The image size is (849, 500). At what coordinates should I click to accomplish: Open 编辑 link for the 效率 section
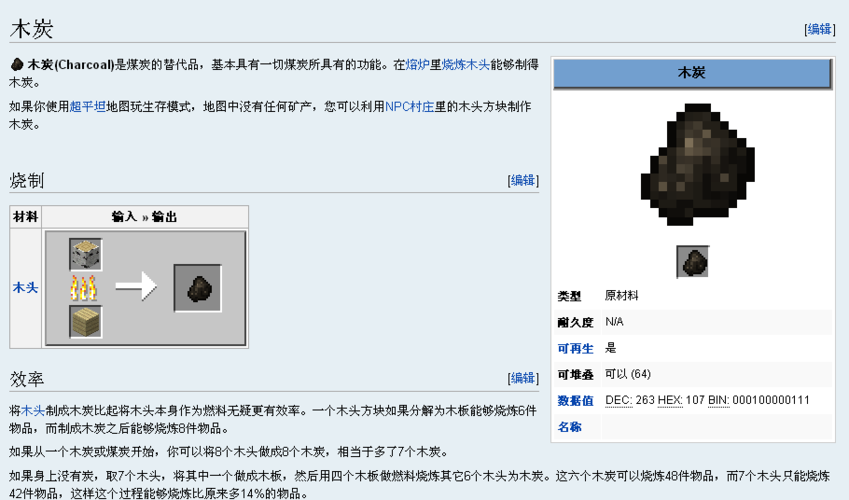coord(522,378)
